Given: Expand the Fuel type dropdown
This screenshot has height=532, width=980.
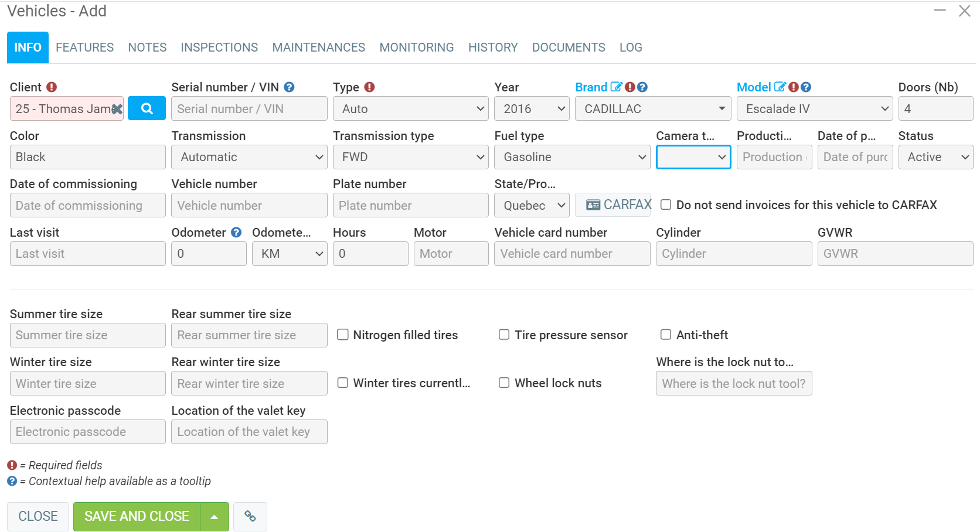Looking at the screenshot, I should [572, 157].
